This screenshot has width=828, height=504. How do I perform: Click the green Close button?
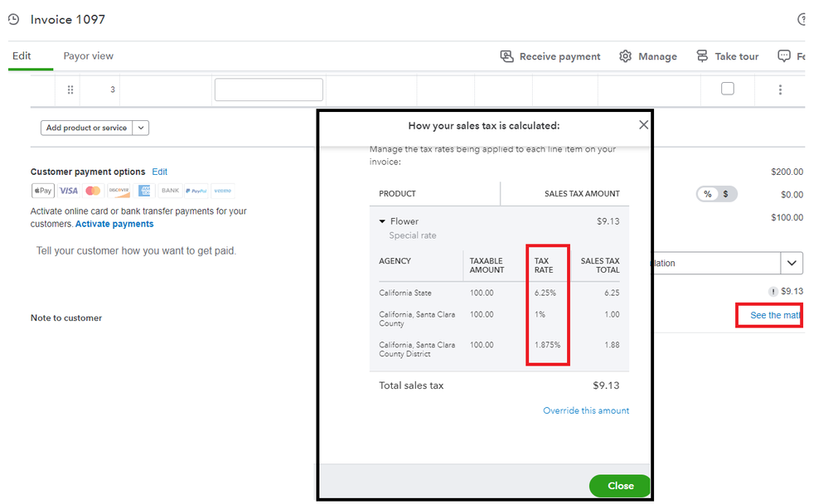(620, 486)
